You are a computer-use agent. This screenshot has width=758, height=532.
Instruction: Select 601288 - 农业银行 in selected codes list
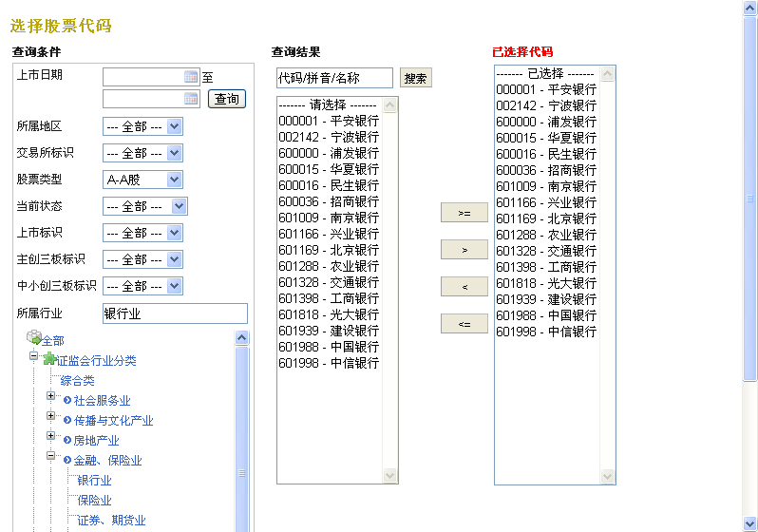(546, 235)
